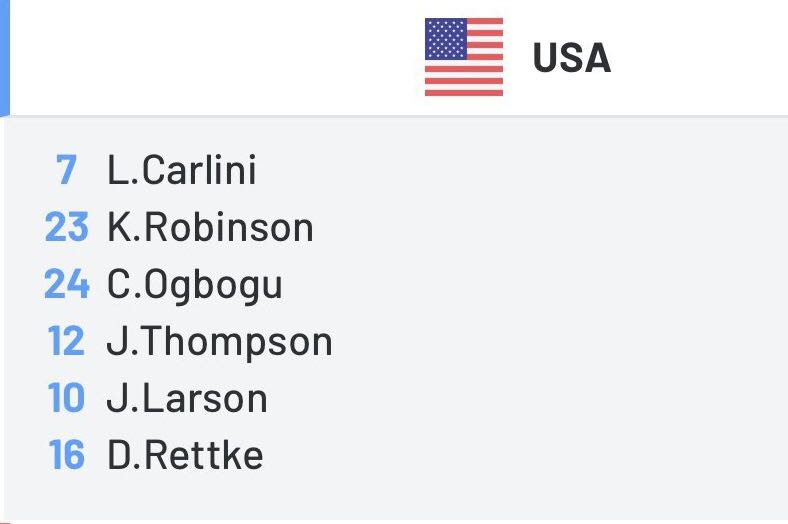
Task: Open player L.Carlini's profile
Action: [x=182, y=170]
